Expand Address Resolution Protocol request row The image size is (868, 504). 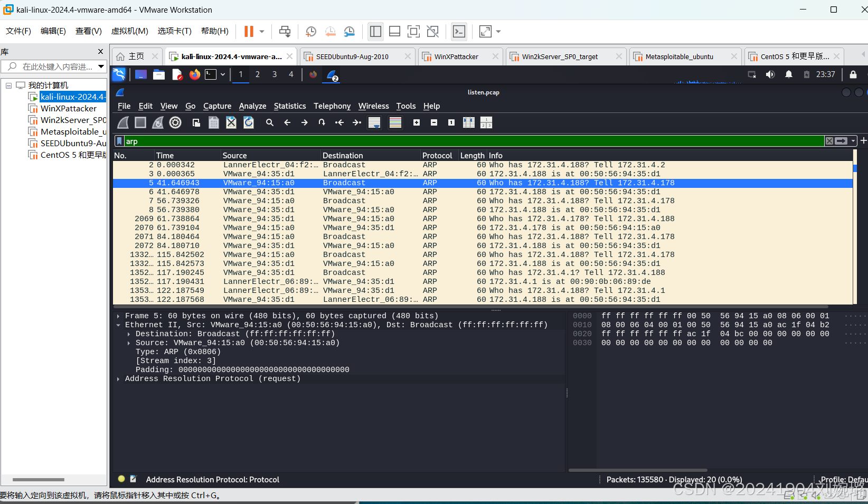(118, 379)
